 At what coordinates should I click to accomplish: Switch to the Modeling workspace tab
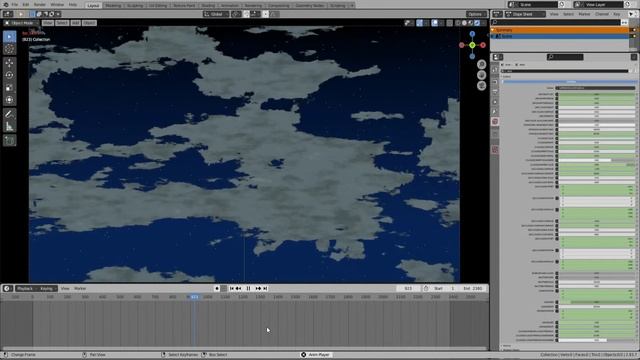point(113,5)
